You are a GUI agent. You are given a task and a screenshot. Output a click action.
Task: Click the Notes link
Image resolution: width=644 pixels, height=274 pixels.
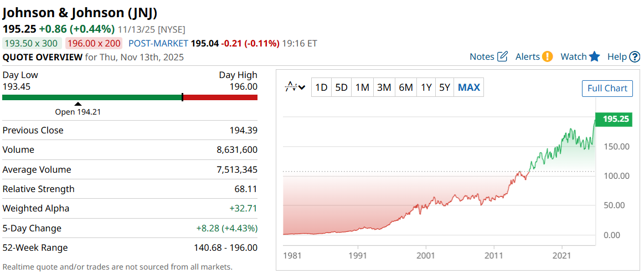482,56
